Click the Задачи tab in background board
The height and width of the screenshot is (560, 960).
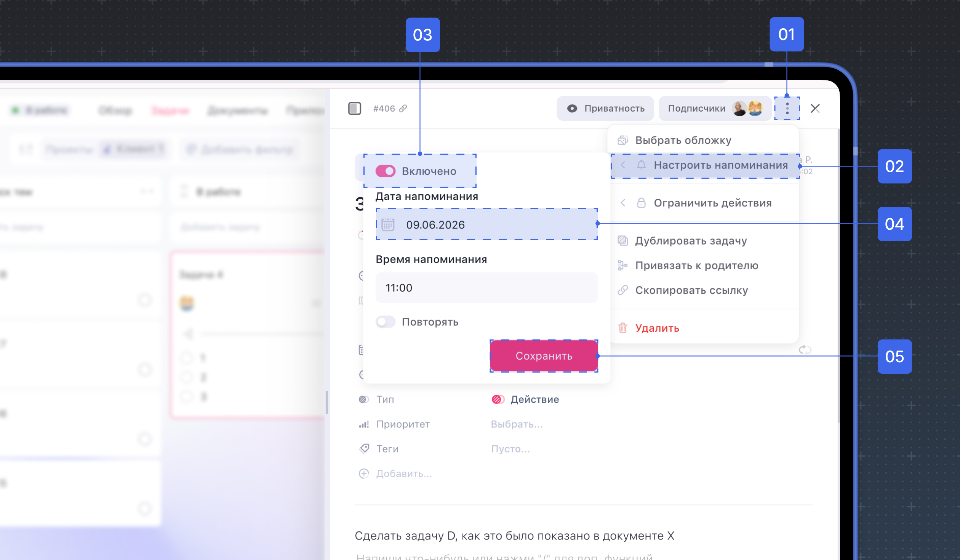coord(170,110)
